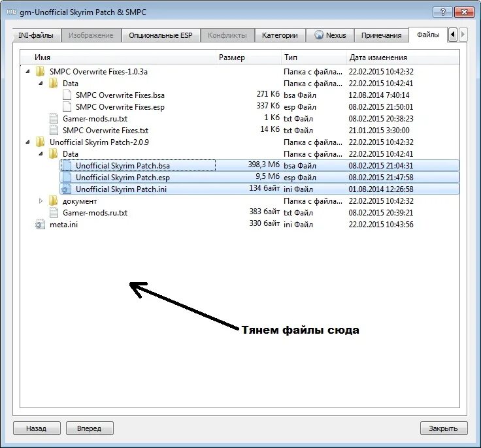This screenshot has width=481, height=448.
Task: Open the Конфликты tab
Action: (x=227, y=35)
